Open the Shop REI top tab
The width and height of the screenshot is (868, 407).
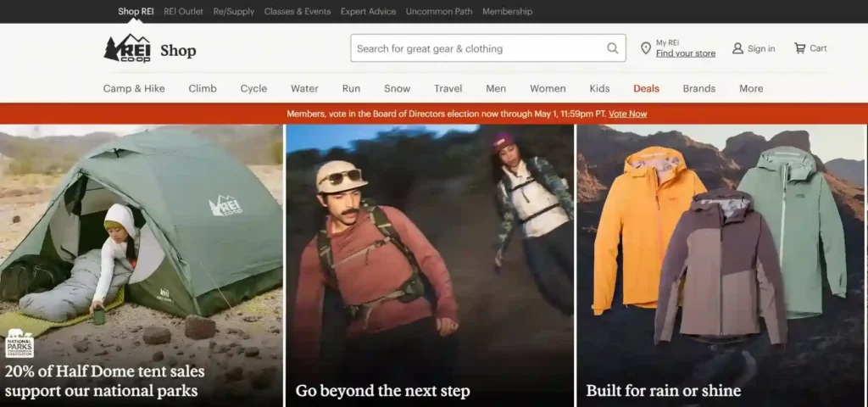(x=136, y=11)
